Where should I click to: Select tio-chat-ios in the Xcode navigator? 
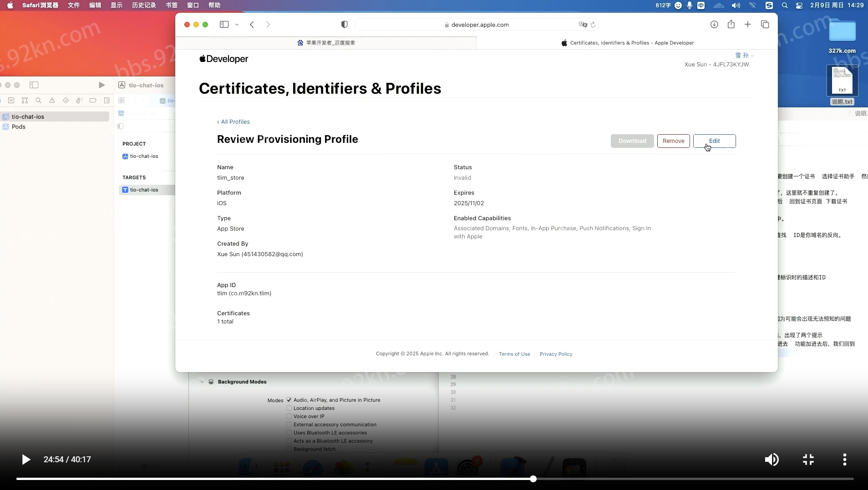tap(55, 116)
